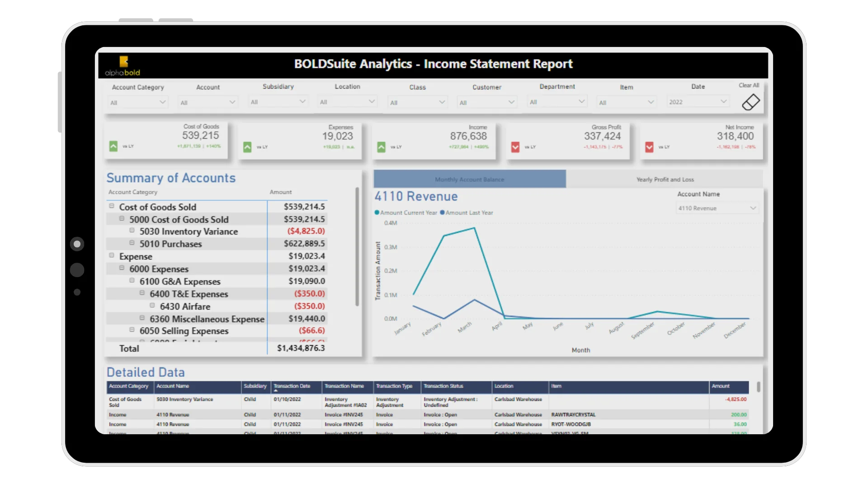Image resolution: width=868 pixels, height=488 pixels.
Task: Click the alphabold logo in the header
Action: point(123,66)
